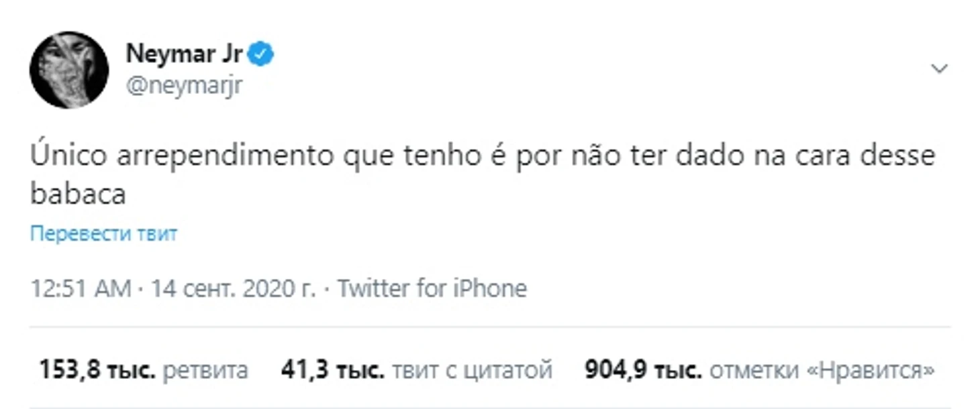Click the ретвита label
The image size is (980, 409).
205,370
